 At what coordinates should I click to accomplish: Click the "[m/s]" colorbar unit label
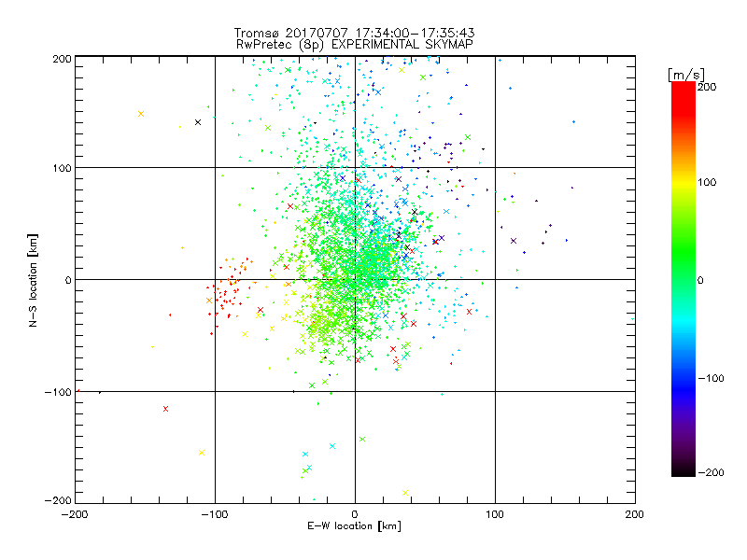(685, 75)
